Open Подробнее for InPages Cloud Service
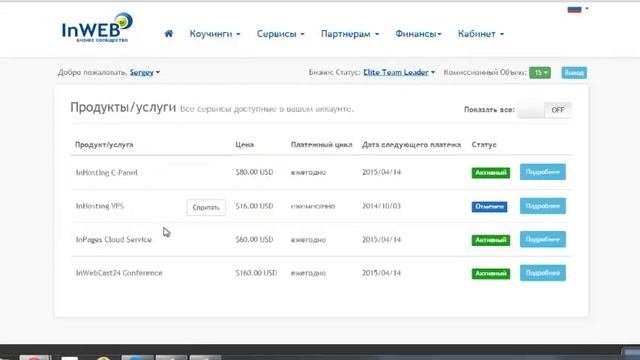640x360 pixels. click(542, 239)
